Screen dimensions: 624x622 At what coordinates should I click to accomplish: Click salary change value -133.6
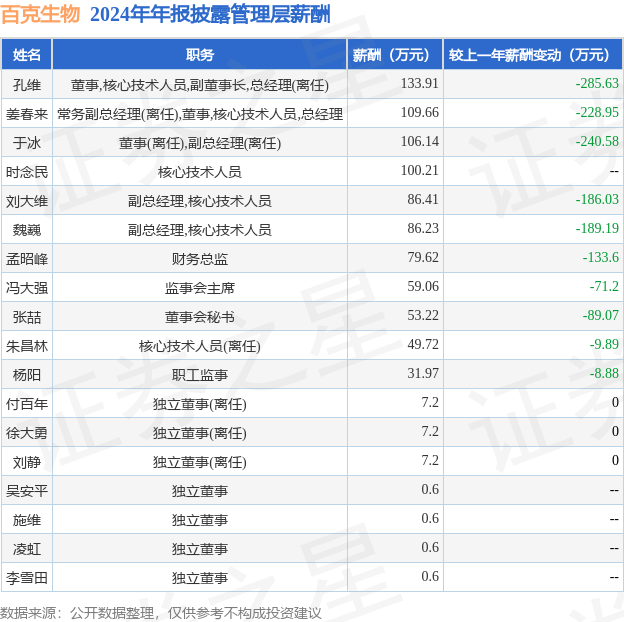pyautogui.click(x=601, y=257)
